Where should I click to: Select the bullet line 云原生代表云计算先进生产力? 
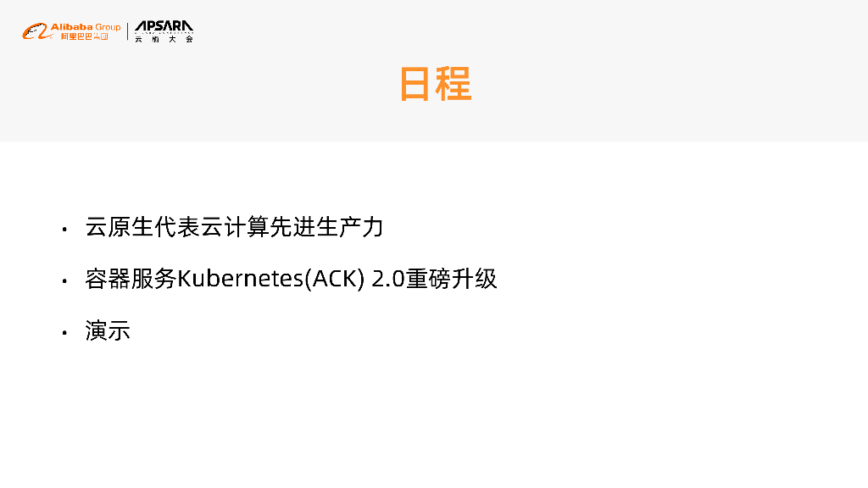[x=234, y=227]
